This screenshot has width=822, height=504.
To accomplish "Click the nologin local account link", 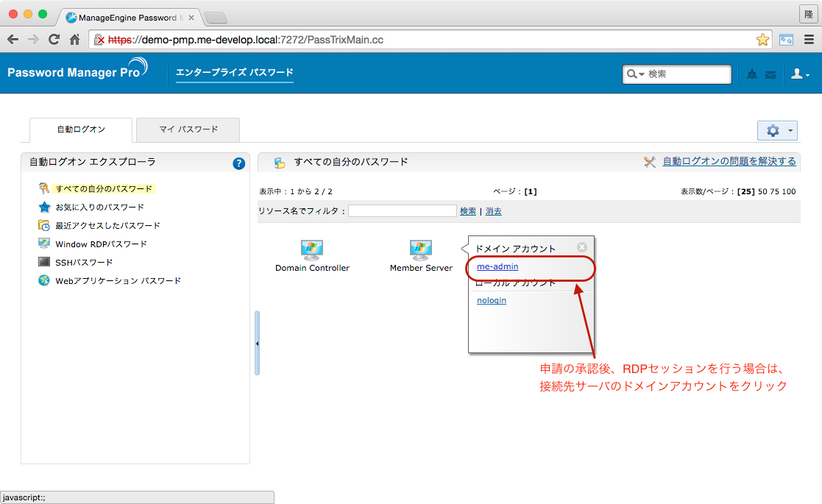I will (491, 300).
